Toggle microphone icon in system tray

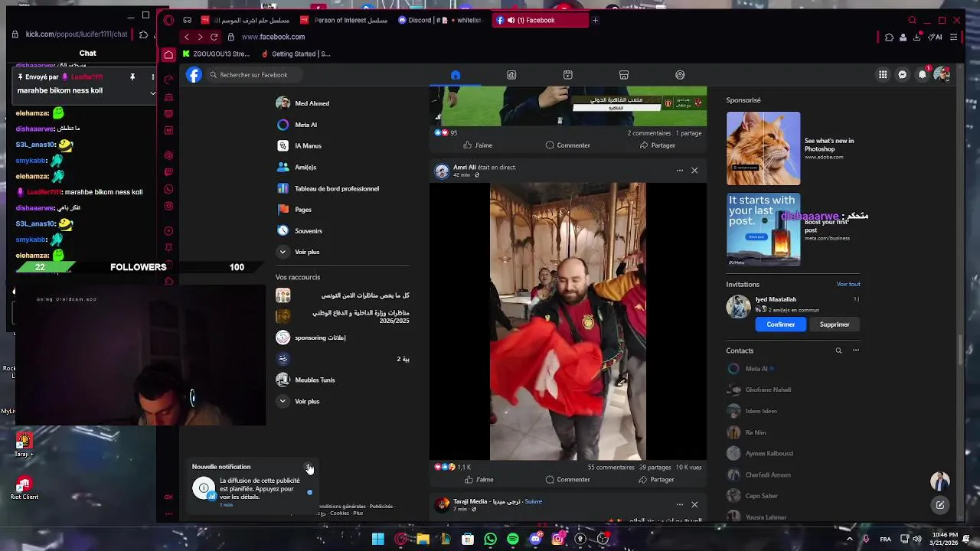[866, 540]
